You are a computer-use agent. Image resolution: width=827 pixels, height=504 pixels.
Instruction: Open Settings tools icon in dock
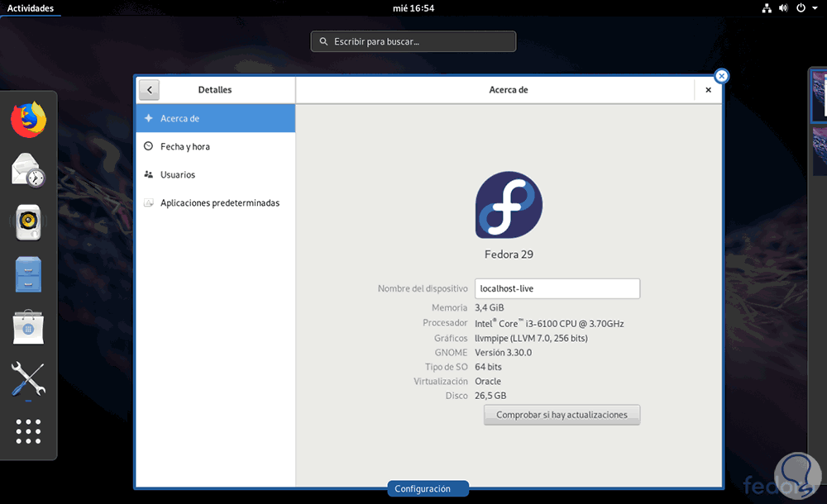coord(28,379)
